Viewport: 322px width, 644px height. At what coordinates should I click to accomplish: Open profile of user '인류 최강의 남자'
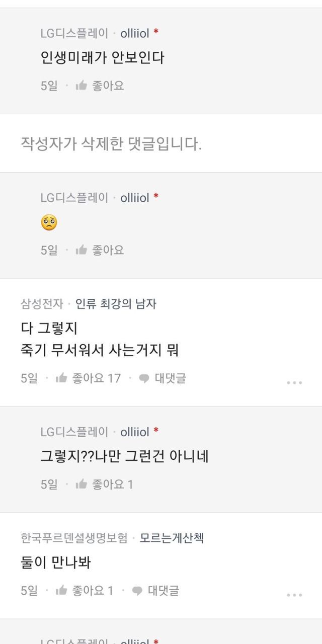click(x=116, y=304)
